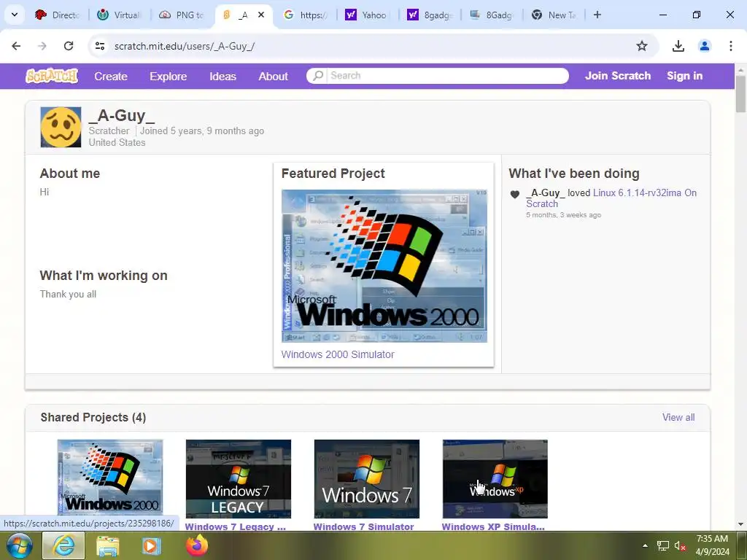This screenshot has width=747, height=560.
Task: Switch to the 8gadge Yahoo search tab
Action: (x=430, y=15)
